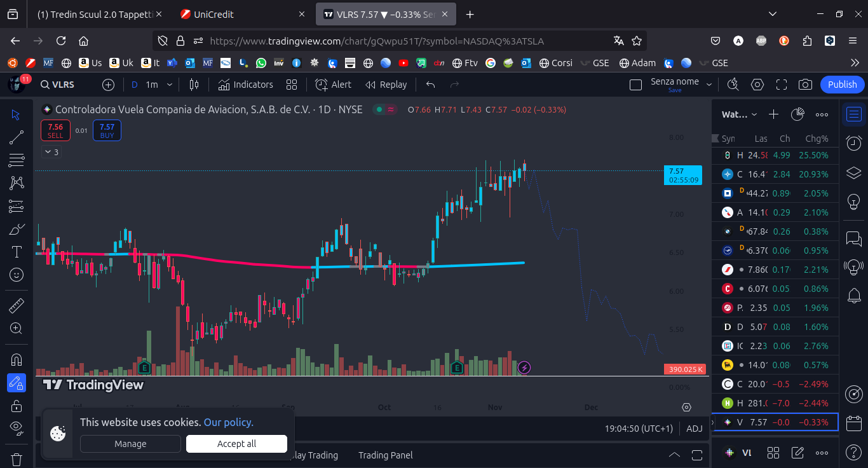This screenshot has width=868, height=468.
Task: Maximize the bottom trading panel
Action: pos(697,455)
